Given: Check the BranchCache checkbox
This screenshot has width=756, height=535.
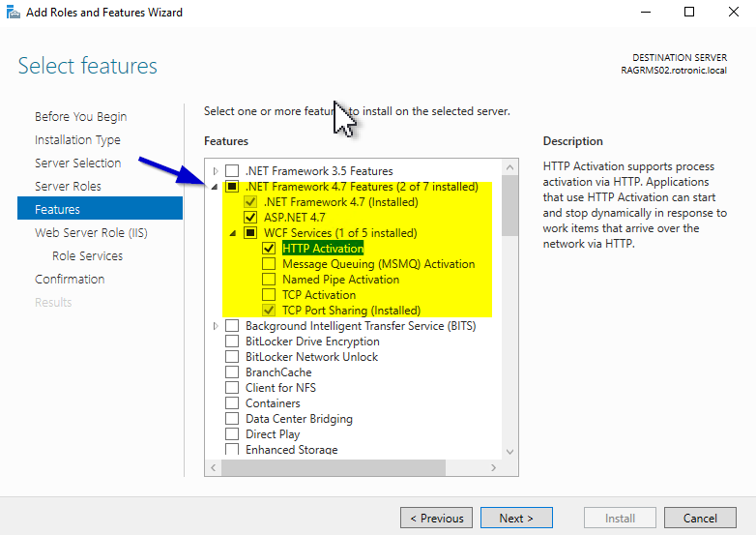Looking at the screenshot, I should (232, 372).
